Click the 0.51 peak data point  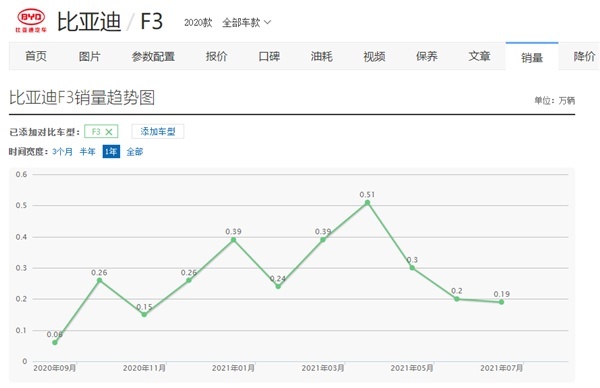367,203
